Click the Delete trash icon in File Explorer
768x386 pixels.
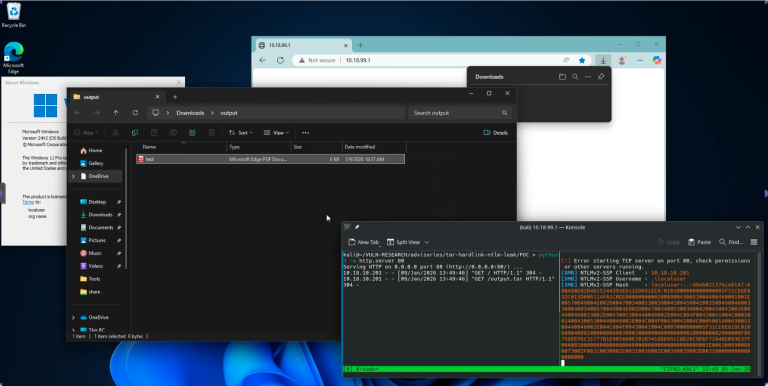pyautogui.click(x=212, y=133)
